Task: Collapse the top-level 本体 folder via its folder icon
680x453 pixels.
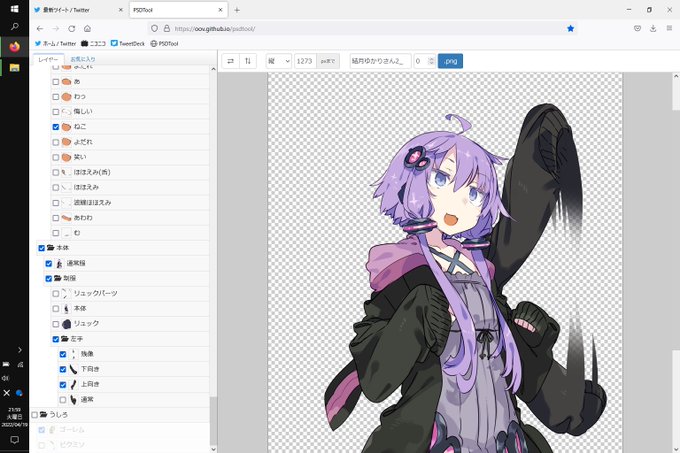Action: tap(50, 248)
